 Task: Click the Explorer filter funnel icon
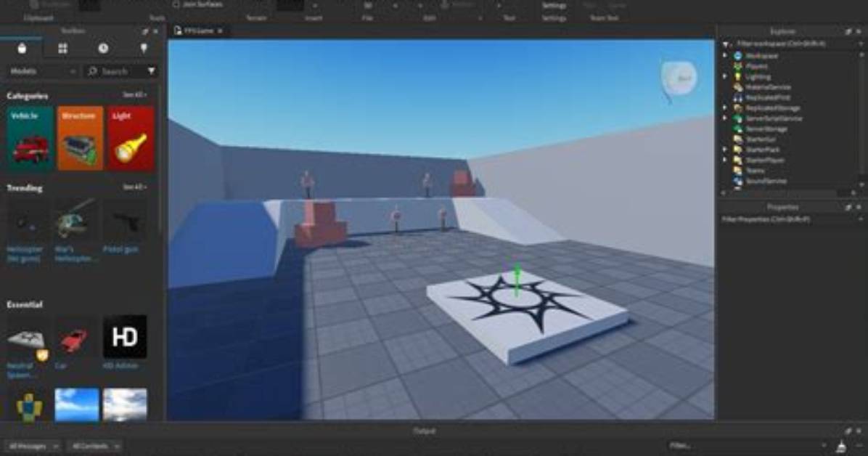pyautogui.click(x=726, y=44)
